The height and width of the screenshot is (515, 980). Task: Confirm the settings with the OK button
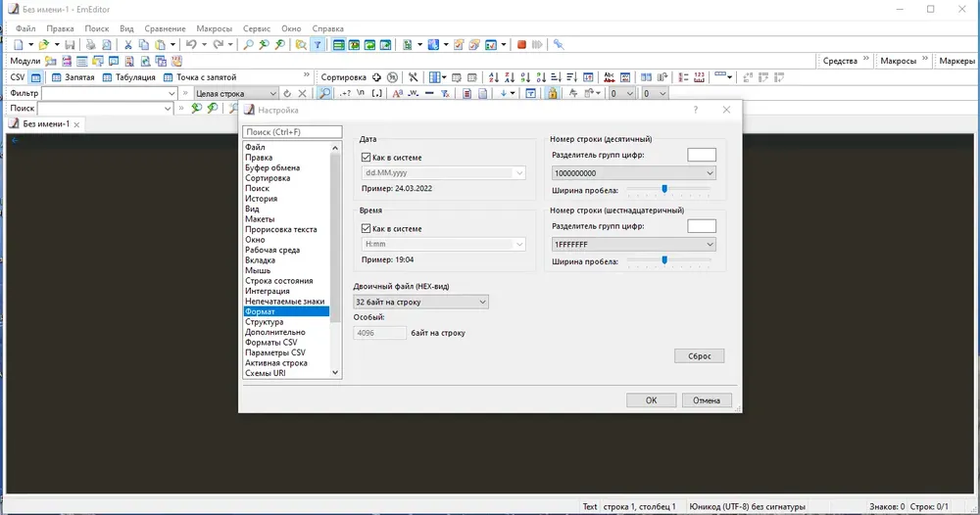pos(652,400)
